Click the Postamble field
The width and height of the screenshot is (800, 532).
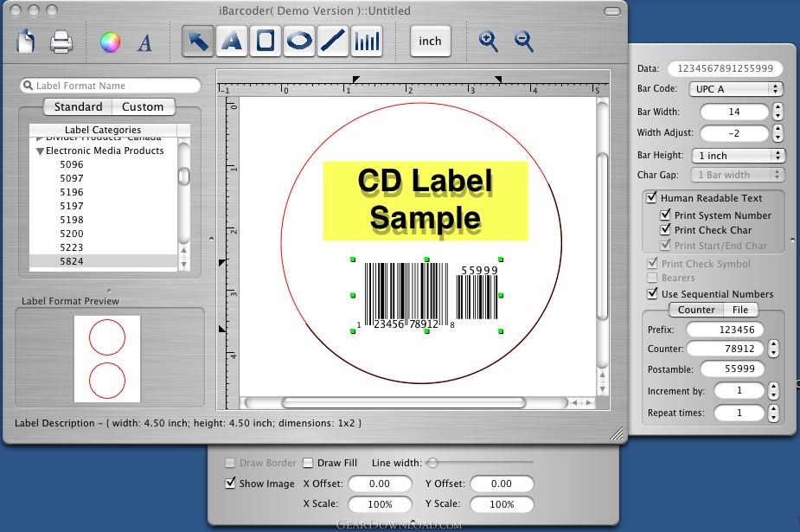(732, 369)
